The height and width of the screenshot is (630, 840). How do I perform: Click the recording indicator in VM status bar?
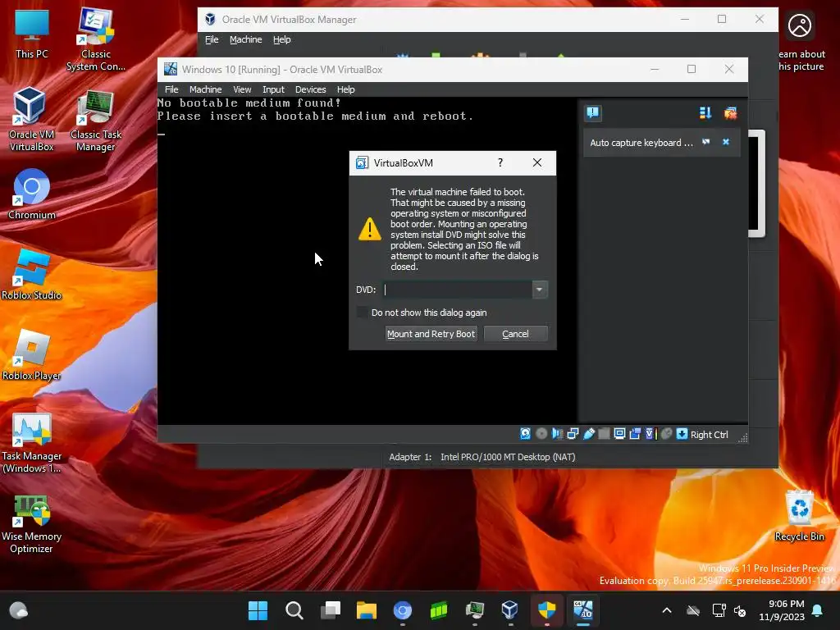click(635, 434)
